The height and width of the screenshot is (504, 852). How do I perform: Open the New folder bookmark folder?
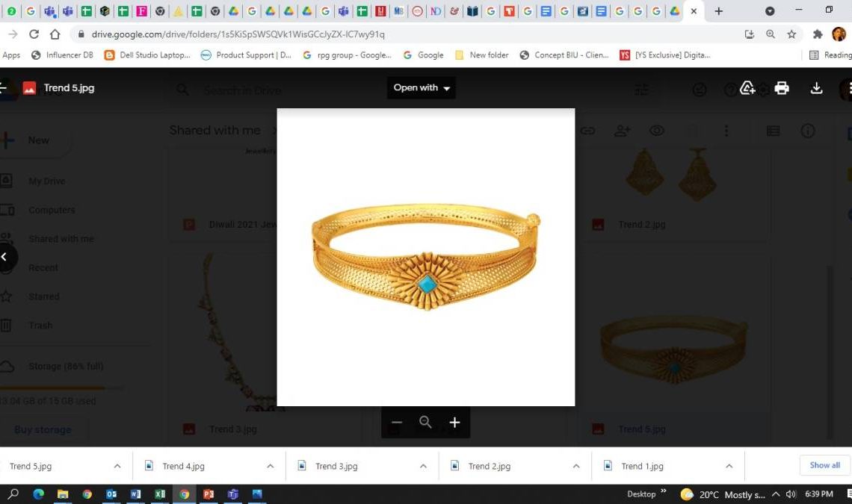coord(482,55)
